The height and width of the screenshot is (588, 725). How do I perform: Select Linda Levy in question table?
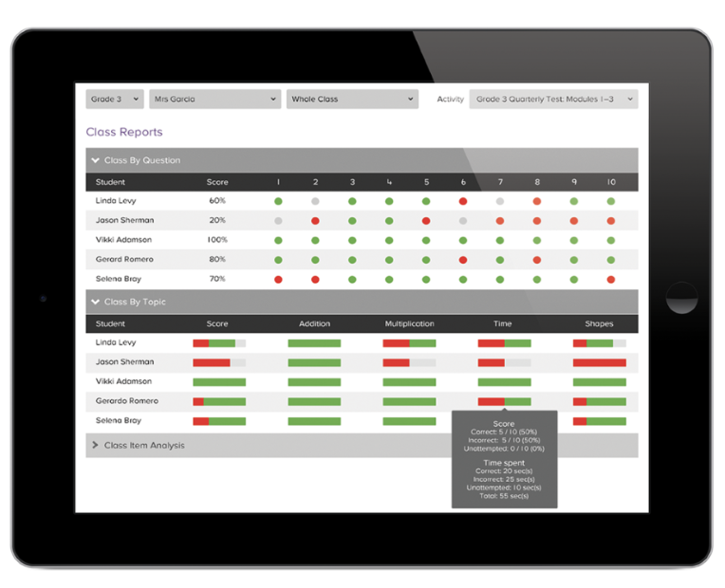pos(116,201)
